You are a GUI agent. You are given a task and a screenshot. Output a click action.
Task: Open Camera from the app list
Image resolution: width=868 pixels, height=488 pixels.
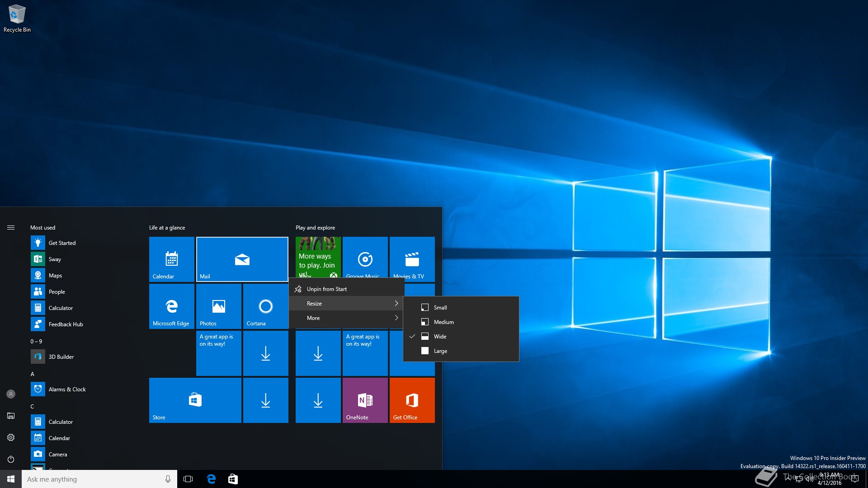click(83, 455)
